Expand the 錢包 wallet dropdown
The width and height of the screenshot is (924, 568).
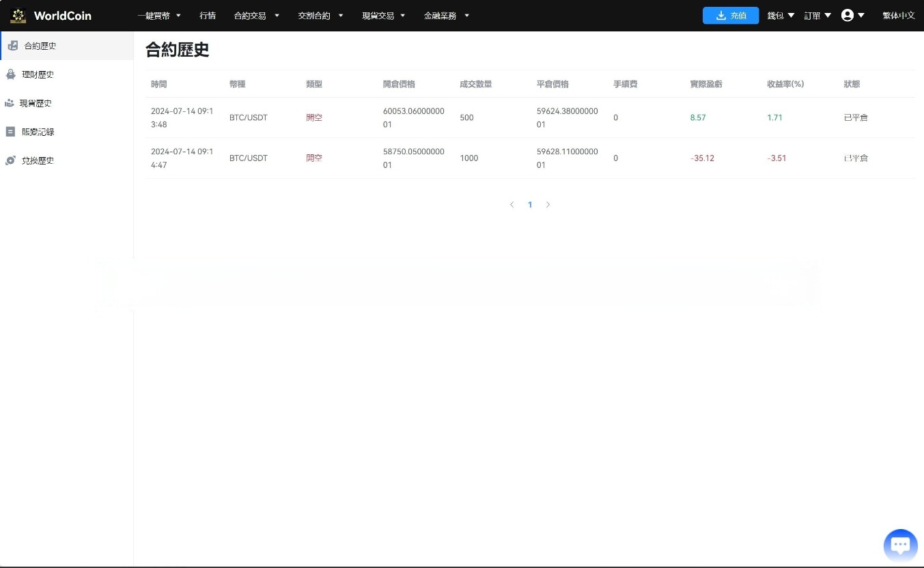point(780,15)
